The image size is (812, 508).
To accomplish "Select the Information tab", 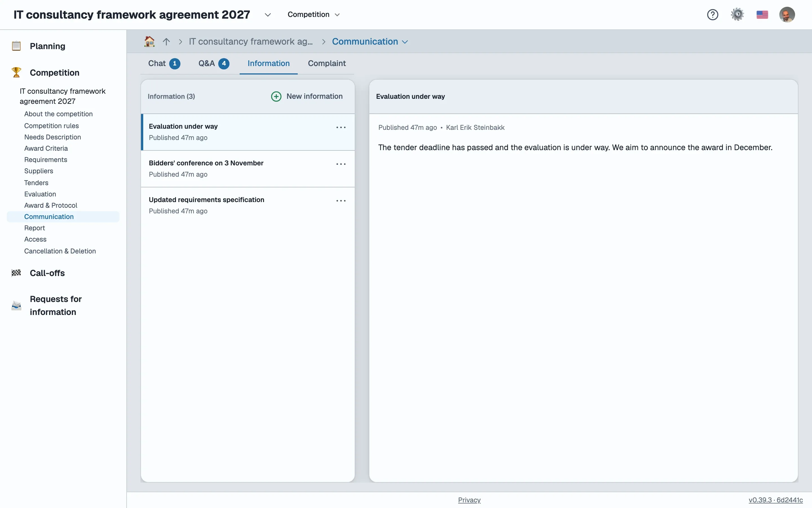I will click(268, 63).
